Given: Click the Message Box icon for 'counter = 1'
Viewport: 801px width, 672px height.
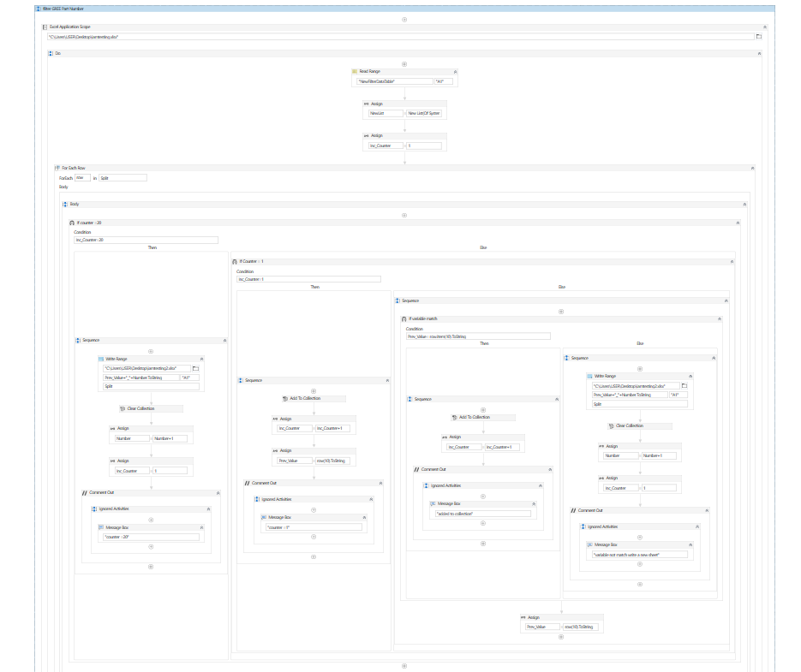Looking at the screenshot, I should point(264,517).
